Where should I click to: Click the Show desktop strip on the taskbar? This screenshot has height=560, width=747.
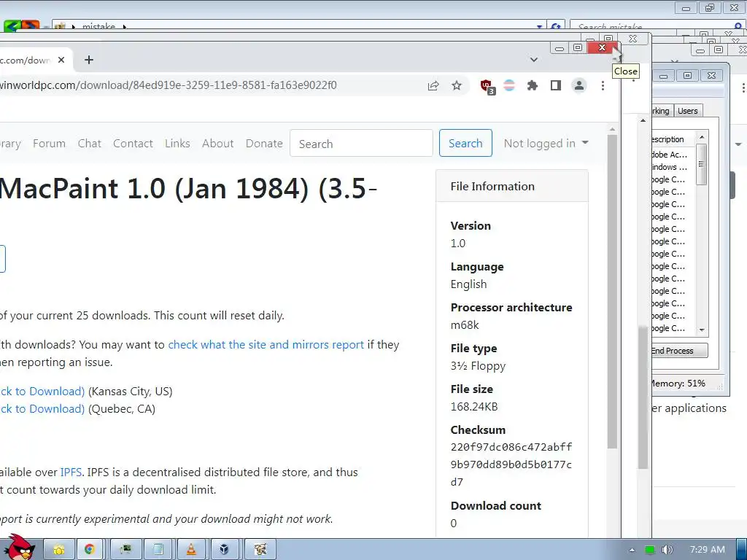[x=741, y=550]
